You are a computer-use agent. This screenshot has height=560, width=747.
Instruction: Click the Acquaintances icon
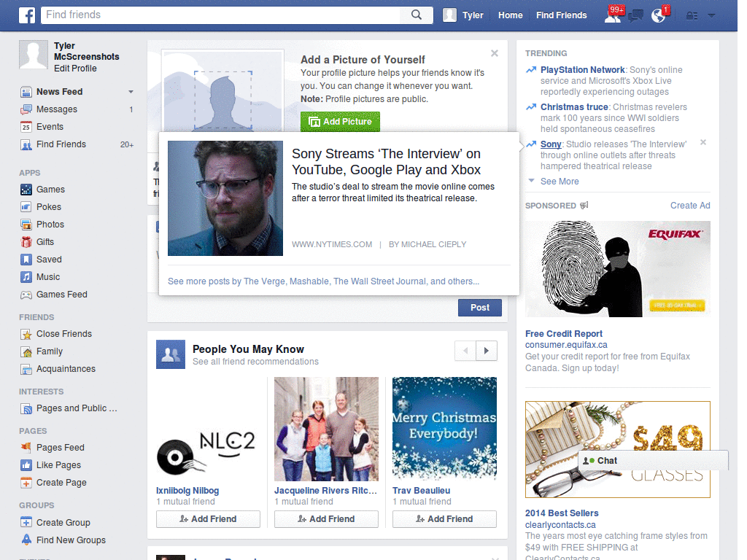click(26, 369)
